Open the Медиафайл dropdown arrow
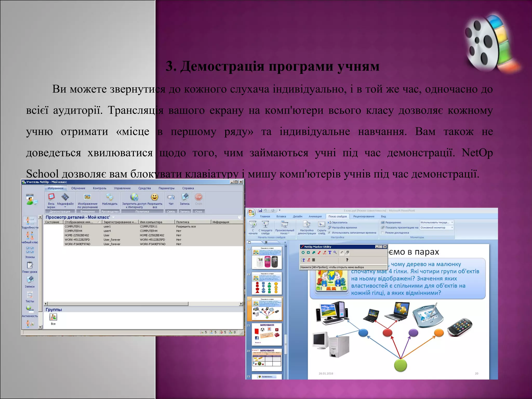Screen dimensions: 532x399 tap(65, 207)
